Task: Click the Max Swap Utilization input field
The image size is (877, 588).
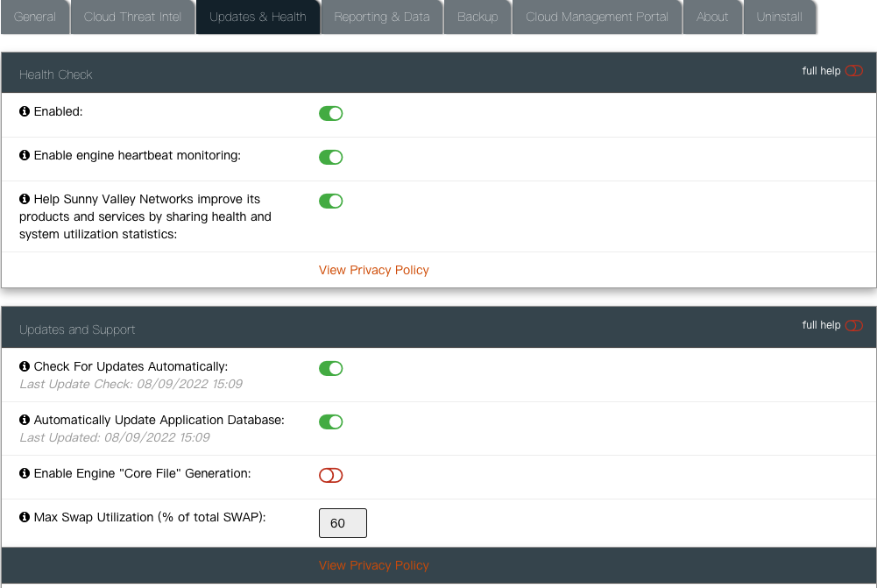Action: pos(343,523)
